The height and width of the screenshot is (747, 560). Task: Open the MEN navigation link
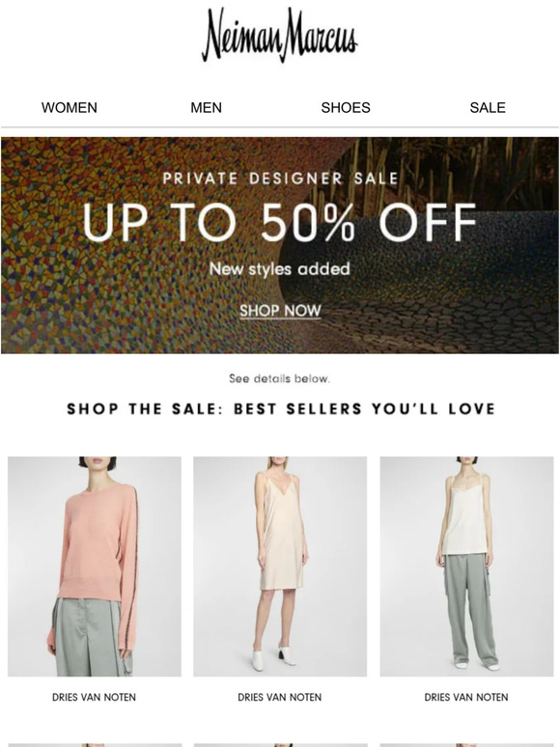(x=206, y=108)
